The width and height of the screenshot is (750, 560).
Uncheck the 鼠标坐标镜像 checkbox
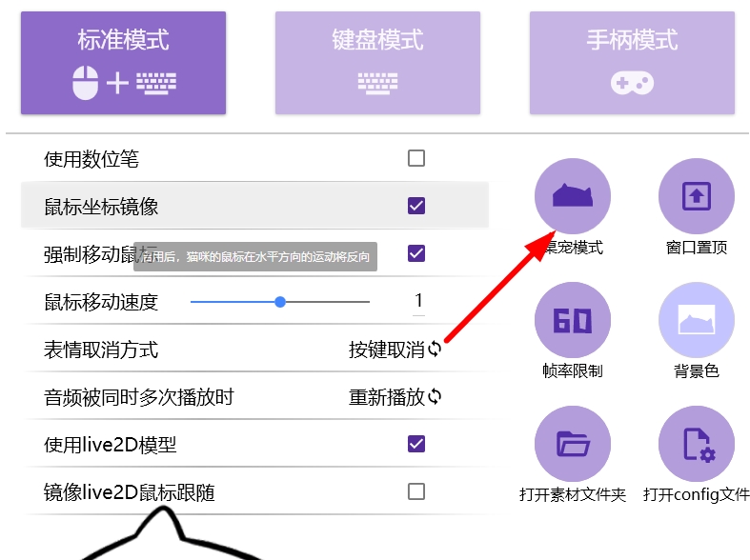416,206
